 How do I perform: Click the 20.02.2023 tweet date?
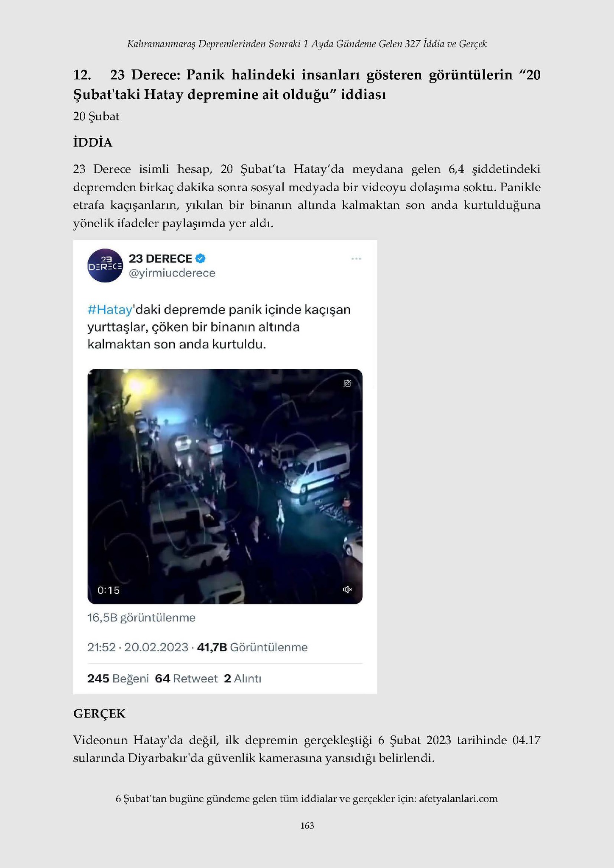coord(156,647)
